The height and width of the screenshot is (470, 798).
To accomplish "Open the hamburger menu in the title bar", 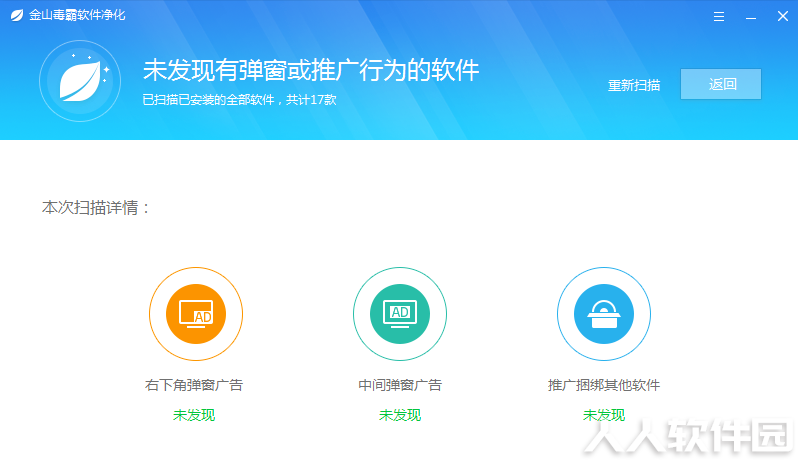I will click(719, 17).
